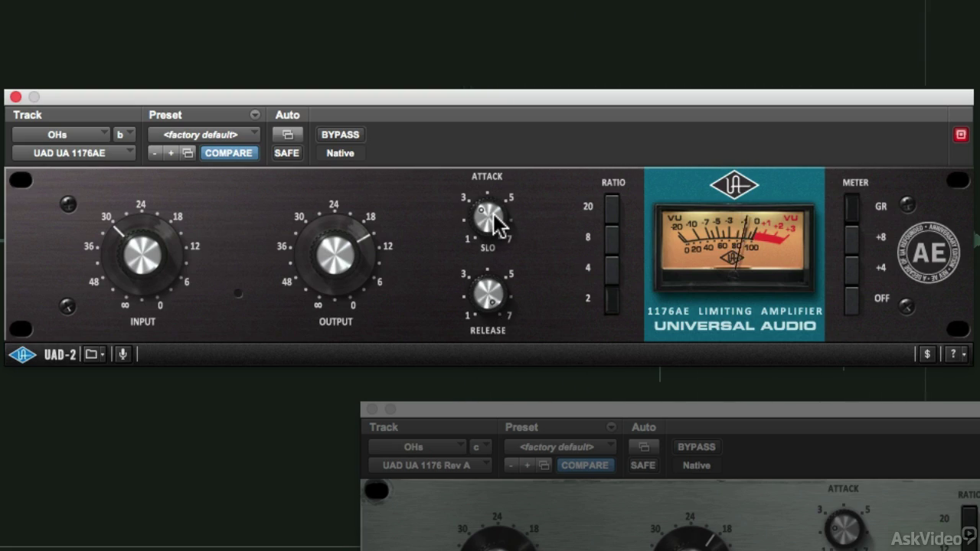Click the dollar sign buy icon
Image resolution: width=980 pixels, height=551 pixels.
pyautogui.click(x=927, y=354)
